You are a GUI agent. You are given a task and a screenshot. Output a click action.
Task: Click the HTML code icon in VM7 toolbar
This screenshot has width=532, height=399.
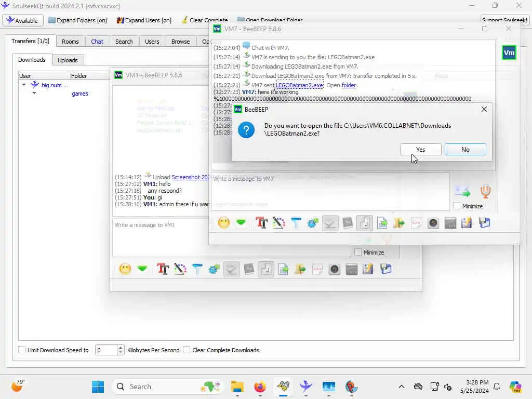point(416,223)
